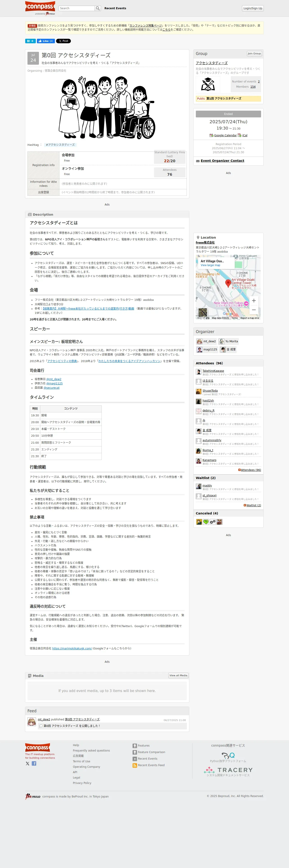This screenshot has height=868, width=289.
Task: Open the footer X social icon
Action: 28,763
